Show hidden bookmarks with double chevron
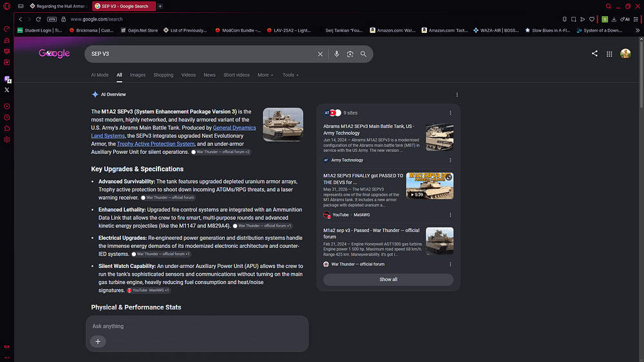The height and width of the screenshot is (362, 644). point(638,30)
